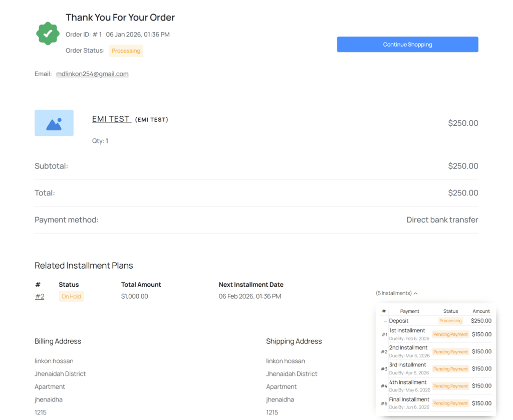513x420 pixels.
Task: Click Pending Payment badge for 1st Installment
Action: [x=450, y=334]
